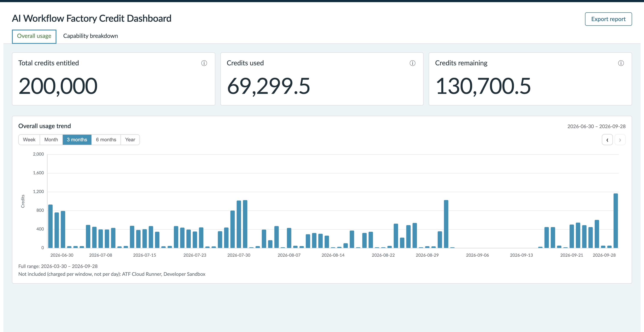Viewport: 644px width, 332px height.
Task: Open info icon for Total credits entitled
Action: (x=204, y=63)
